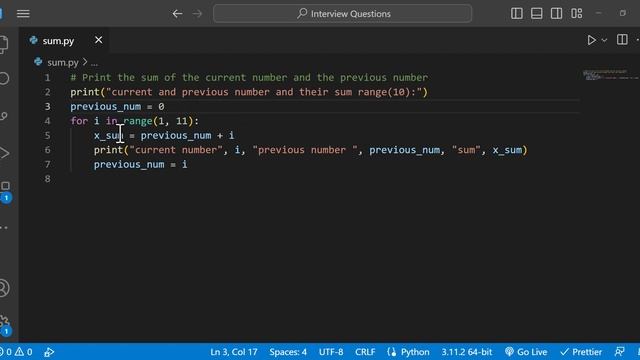Screen dimensions: 640x360
Task: Click line number 8 in gutter
Action: point(47,179)
